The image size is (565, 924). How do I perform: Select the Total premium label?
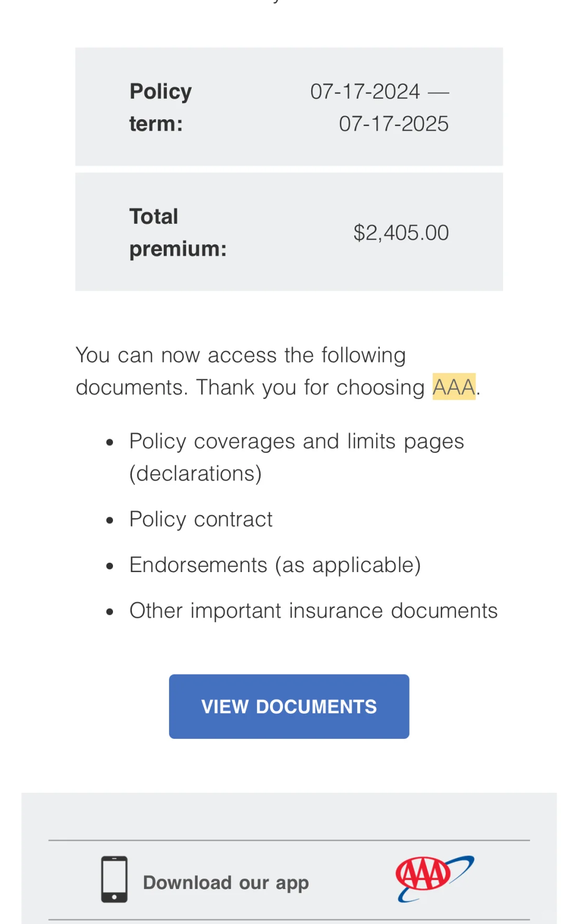[177, 232]
